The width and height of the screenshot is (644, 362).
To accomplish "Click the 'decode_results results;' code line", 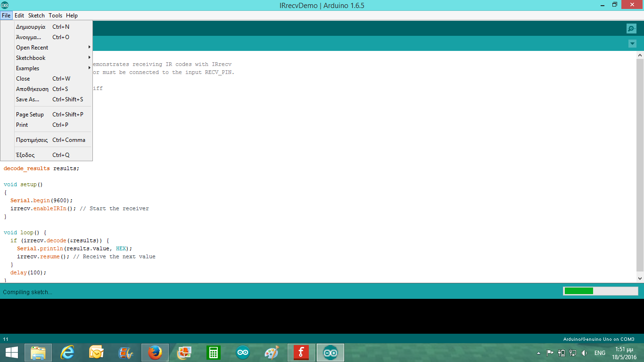I will [x=41, y=168].
